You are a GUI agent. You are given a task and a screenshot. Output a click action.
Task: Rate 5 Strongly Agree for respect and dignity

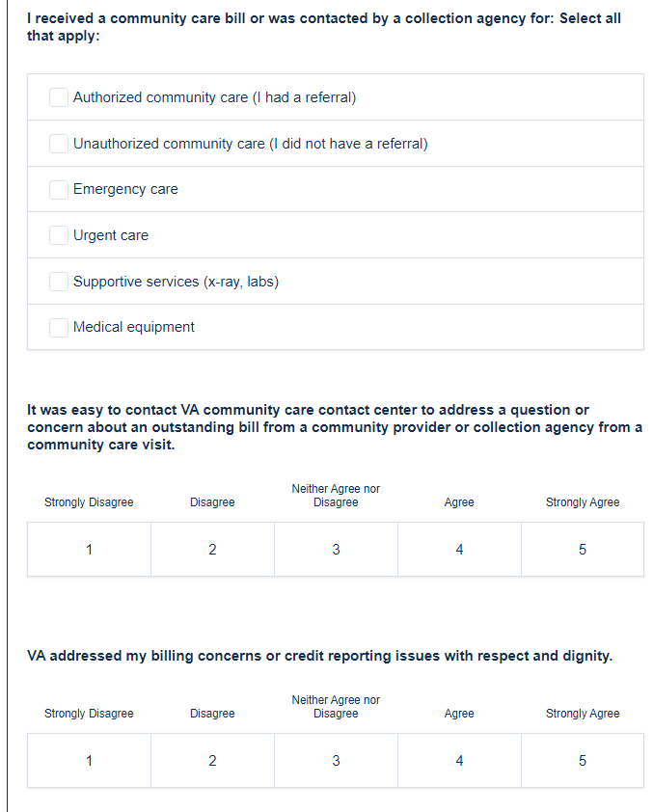[583, 761]
